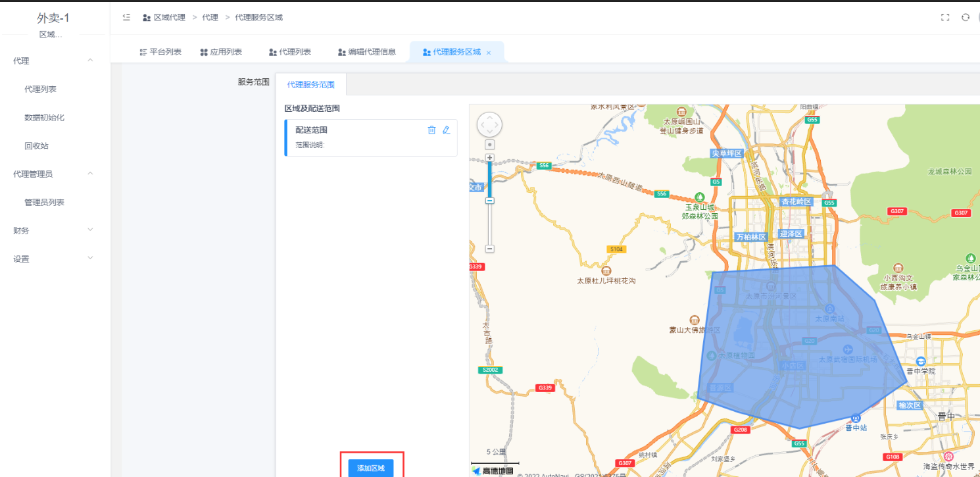Collapse the sidebar with the fold icon

pos(126,17)
